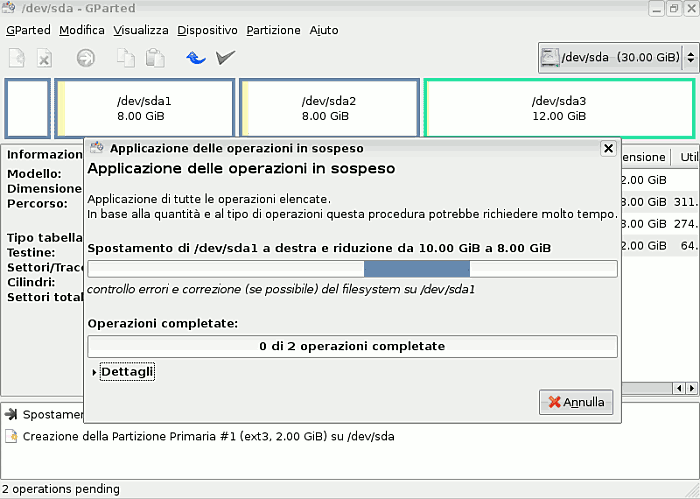This screenshot has width=700, height=499.
Task: Select the /dev/sda1 partition block
Action: [144, 108]
